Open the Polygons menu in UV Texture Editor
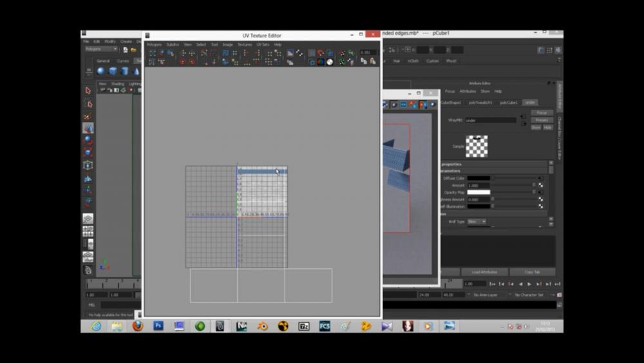The width and height of the screenshot is (644, 363). (x=155, y=44)
